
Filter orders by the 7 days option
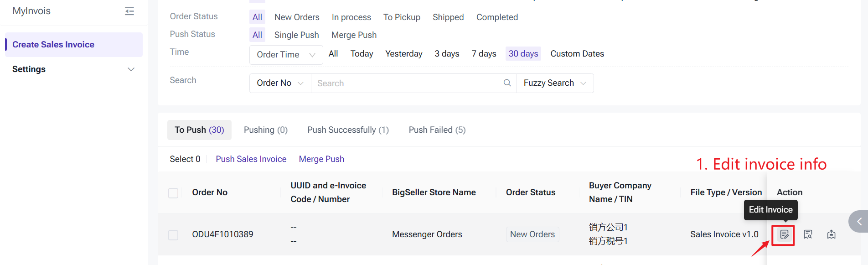pos(484,54)
